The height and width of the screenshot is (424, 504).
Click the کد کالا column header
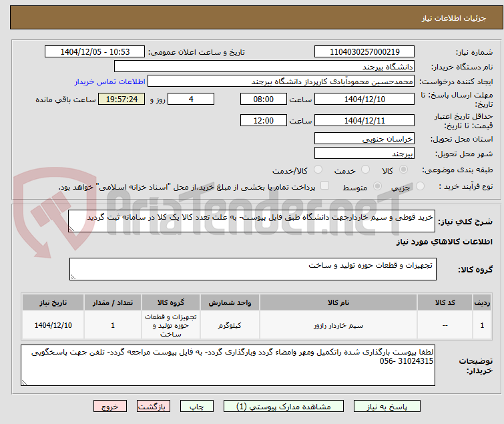pyautogui.click(x=445, y=302)
